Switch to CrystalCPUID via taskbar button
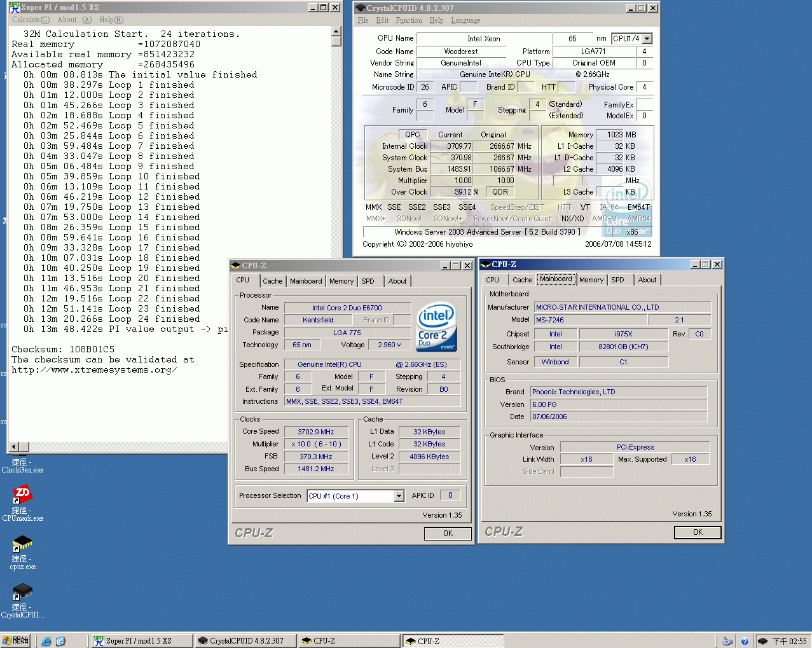 coord(245,641)
